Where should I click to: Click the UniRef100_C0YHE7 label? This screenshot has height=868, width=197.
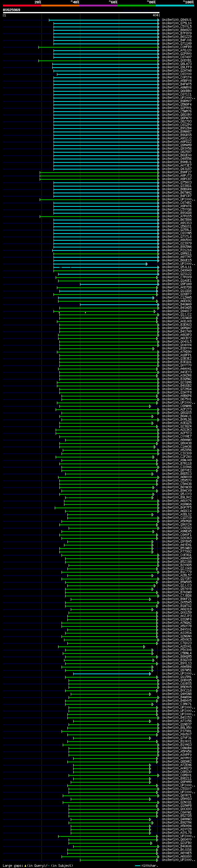[176, 437]
